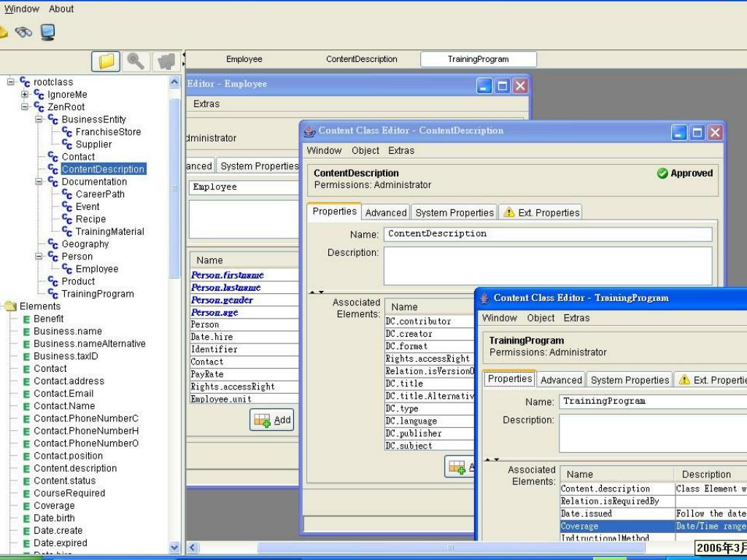Select the Contact.PhoneNumberH element in the tree
Image resolution: width=747 pixels, height=560 pixels.
click(86, 431)
